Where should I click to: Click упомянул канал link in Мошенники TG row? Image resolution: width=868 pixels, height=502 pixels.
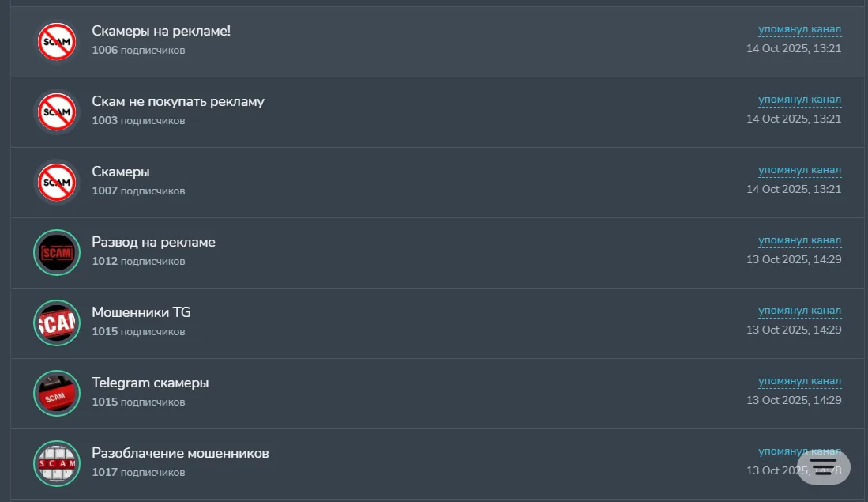coord(799,311)
